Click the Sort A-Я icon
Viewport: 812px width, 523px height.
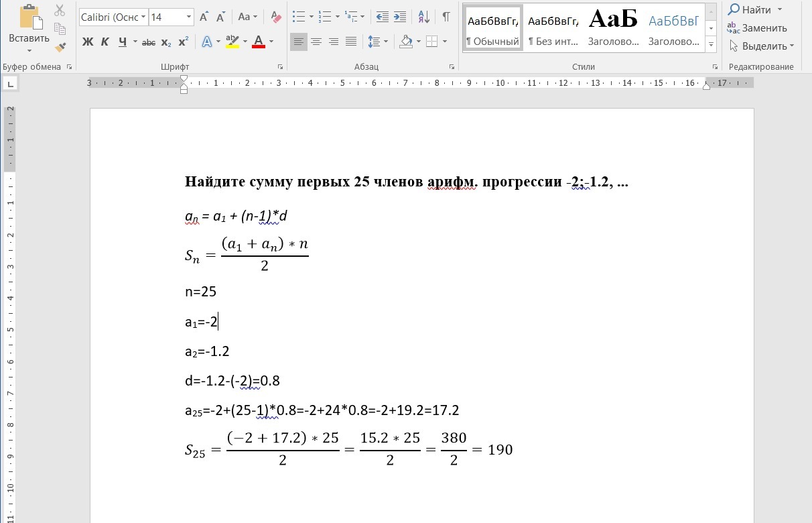point(424,17)
